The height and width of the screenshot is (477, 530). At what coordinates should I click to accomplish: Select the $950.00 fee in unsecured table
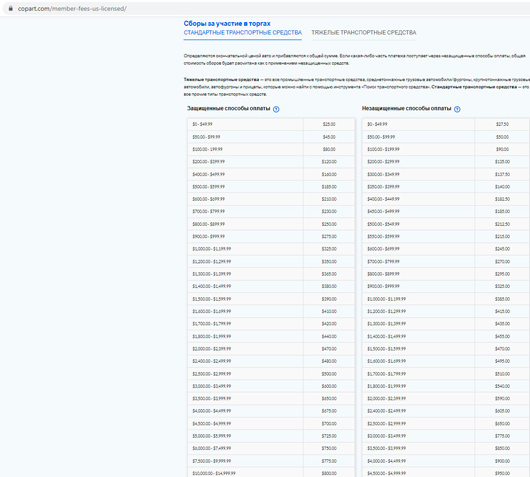(502, 473)
